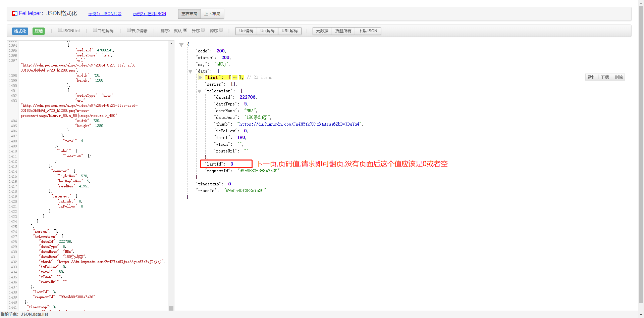Switch to 左右布局 layout

tap(189, 14)
